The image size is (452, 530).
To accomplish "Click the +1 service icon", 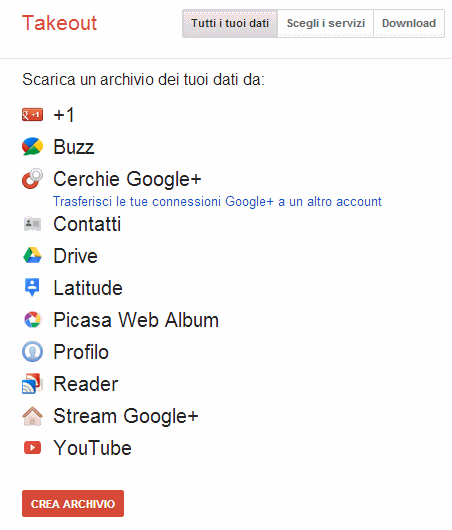I will [32, 115].
